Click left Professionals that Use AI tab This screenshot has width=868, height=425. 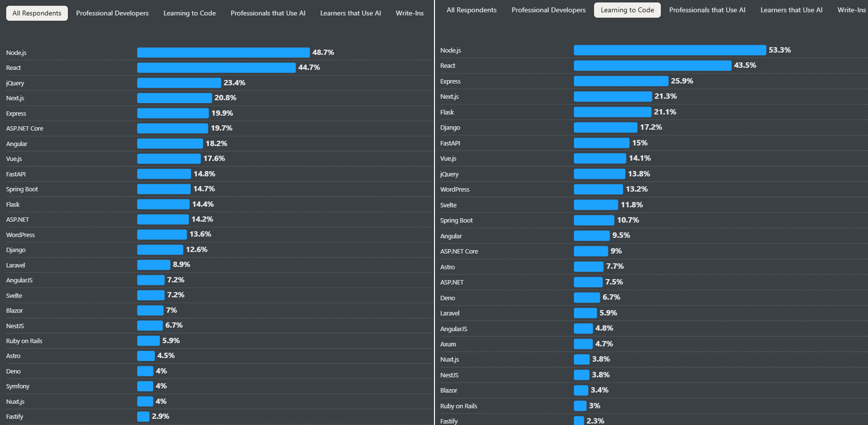[268, 13]
